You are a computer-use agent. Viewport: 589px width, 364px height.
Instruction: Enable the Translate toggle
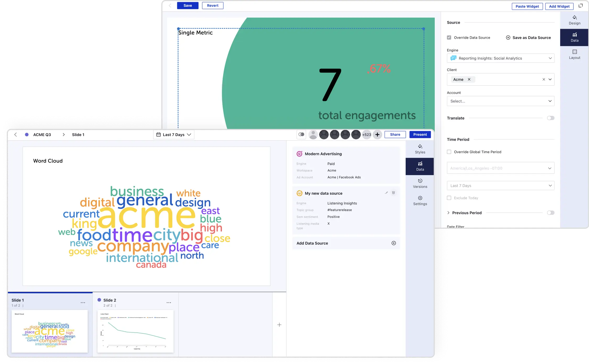click(x=550, y=118)
